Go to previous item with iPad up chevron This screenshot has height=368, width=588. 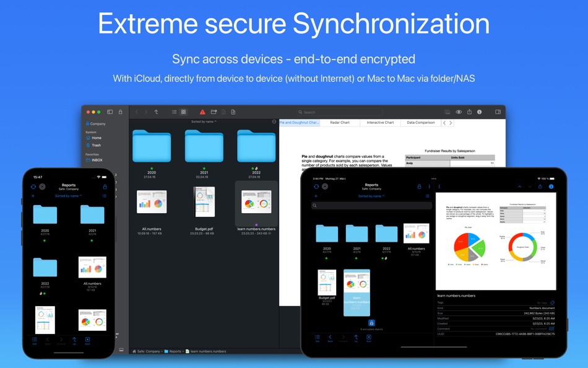click(x=520, y=186)
